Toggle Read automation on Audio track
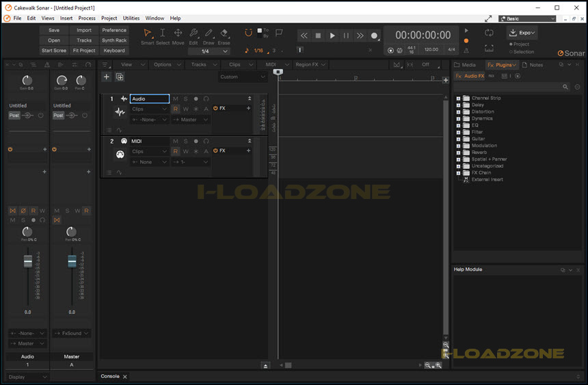Screen dimensions: 588x385 click(176, 109)
